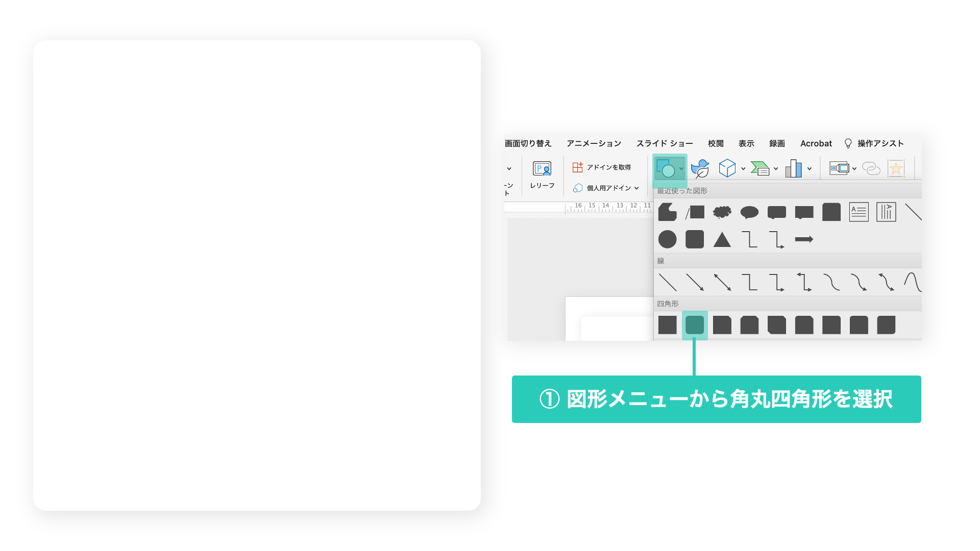The height and width of the screenshot is (551, 980).
Task: Click the Icons (duck and leaf) button
Action: point(700,168)
